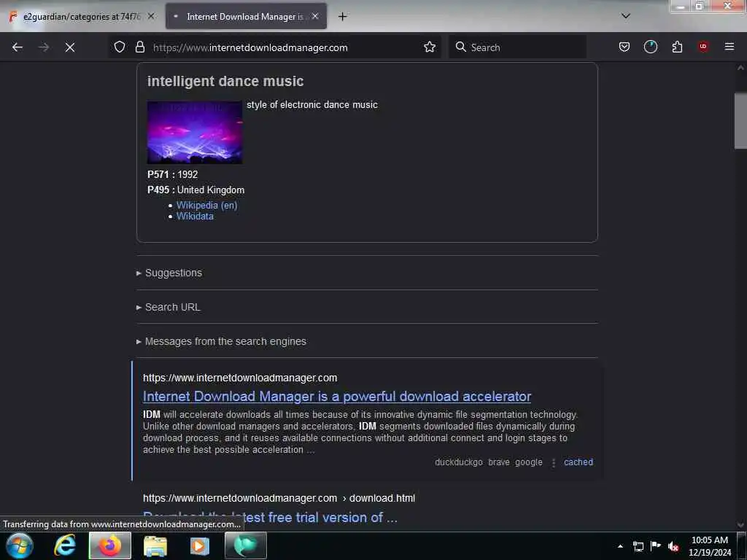This screenshot has height=560, width=747.
Task: Select the Internet Download Manager tab
Action: pyautogui.click(x=246, y=16)
